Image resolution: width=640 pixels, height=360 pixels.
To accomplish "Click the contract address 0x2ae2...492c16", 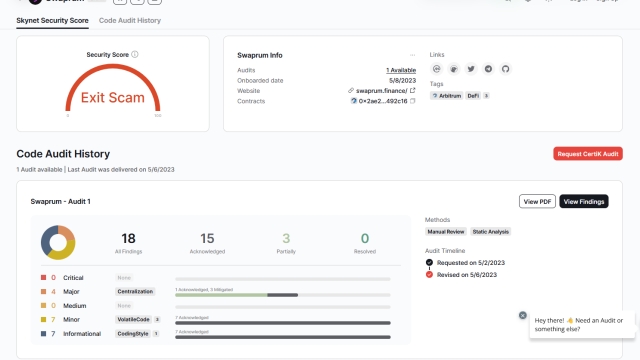I will [383, 101].
